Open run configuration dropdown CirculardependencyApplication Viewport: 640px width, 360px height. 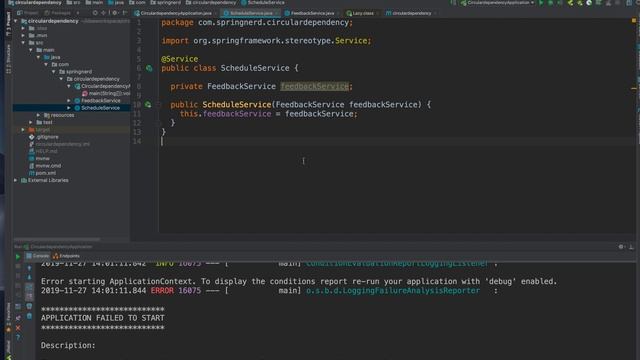(x=498, y=3)
